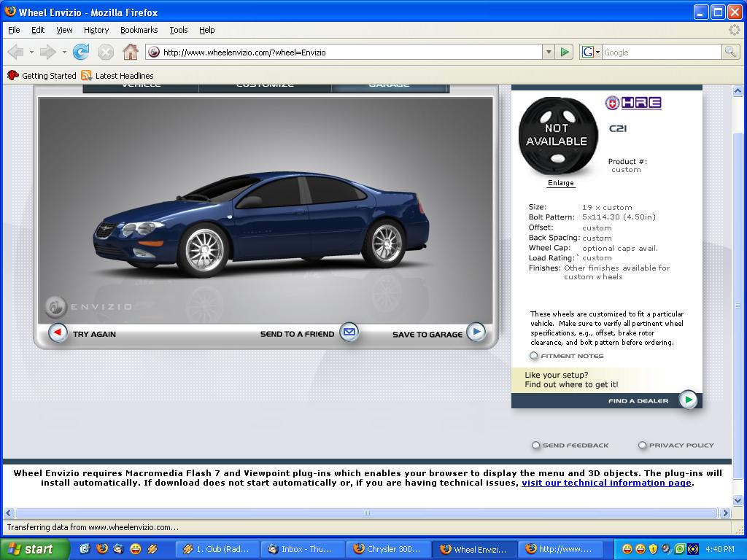The height and width of the screenshot is (560, 747).
Task: Click the red Try Again arrow icon
Action: pos(58,332)
